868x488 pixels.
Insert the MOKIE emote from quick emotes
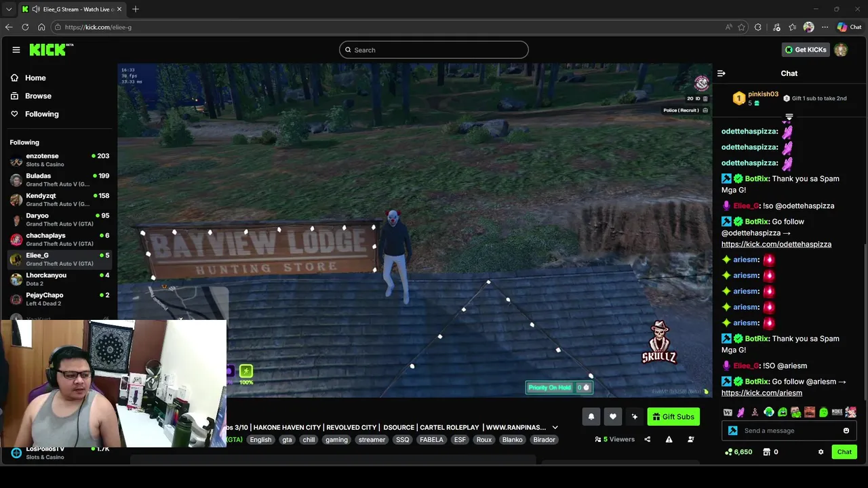837,412
